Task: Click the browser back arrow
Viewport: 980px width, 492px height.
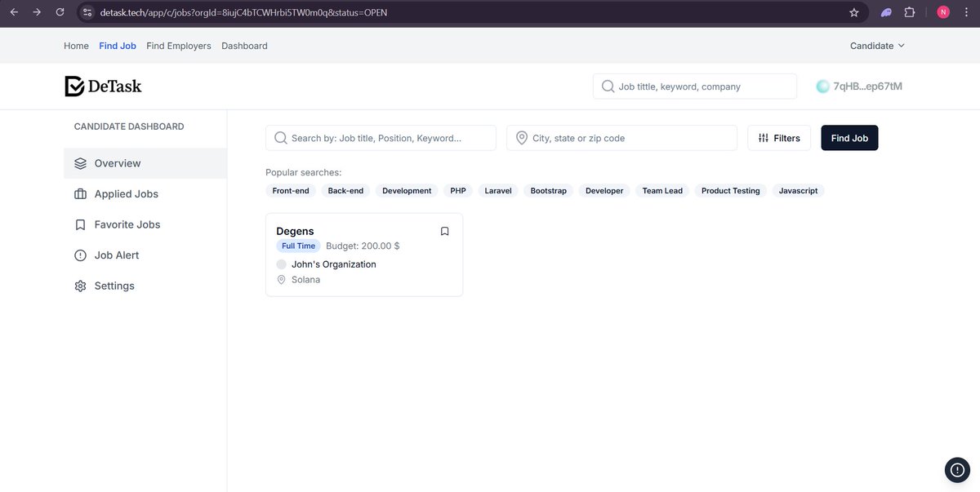Action: 14,12
